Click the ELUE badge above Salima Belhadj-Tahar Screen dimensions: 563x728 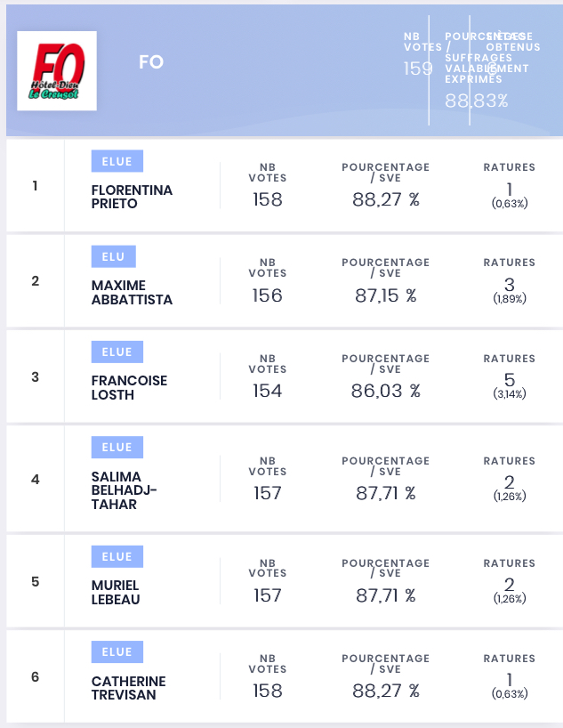click(x=117, y=447)
